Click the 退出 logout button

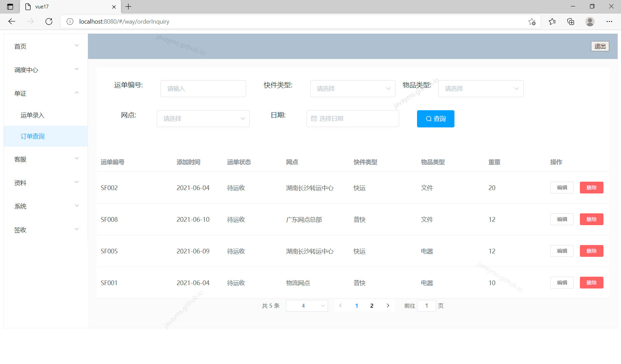(600, 46)
